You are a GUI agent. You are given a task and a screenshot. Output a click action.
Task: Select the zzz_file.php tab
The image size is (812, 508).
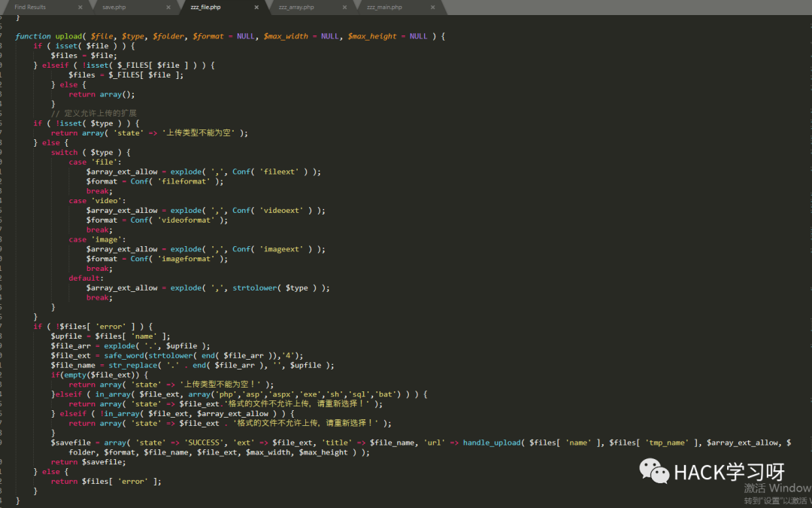click(x=205, y=8)
